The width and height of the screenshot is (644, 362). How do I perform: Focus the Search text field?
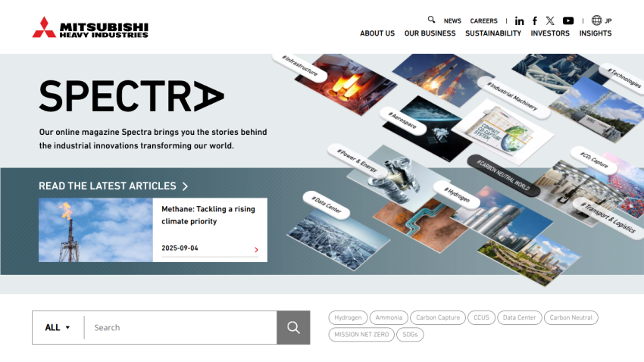click(181, 327)
